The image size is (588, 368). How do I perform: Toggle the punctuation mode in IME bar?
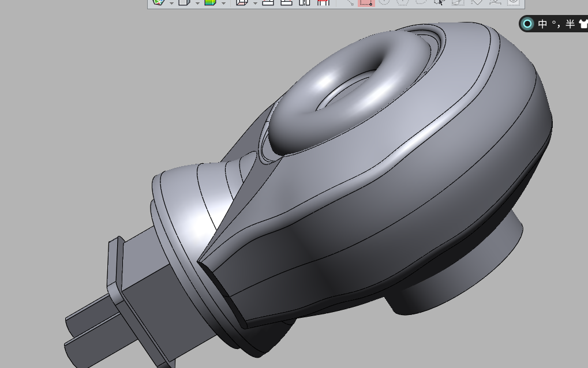(x=556, y=24)
